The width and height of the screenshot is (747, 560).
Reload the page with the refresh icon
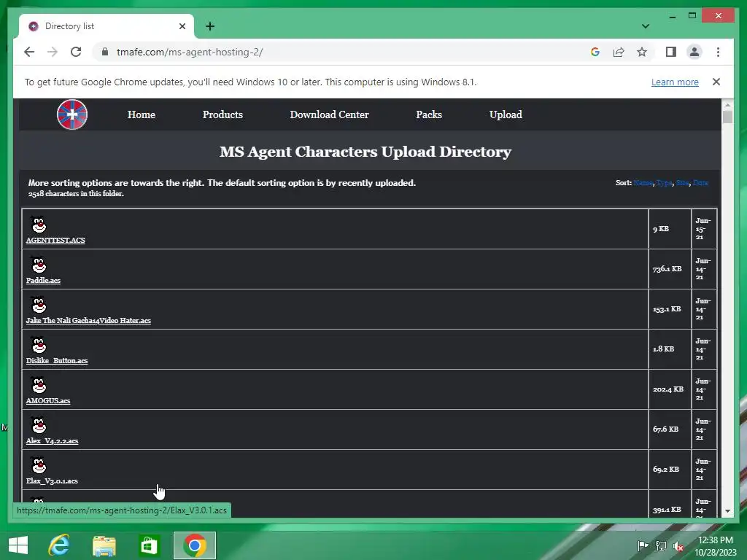coord(76,52)
